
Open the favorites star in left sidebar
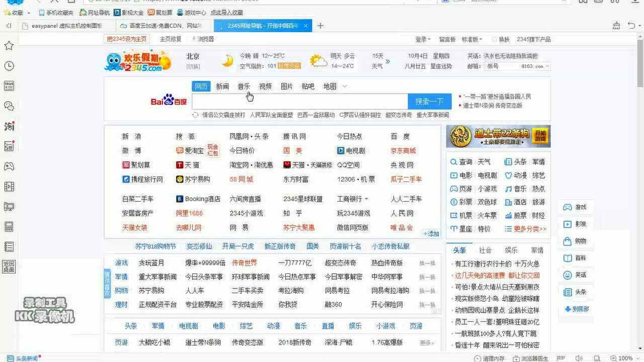click(9, 46)
